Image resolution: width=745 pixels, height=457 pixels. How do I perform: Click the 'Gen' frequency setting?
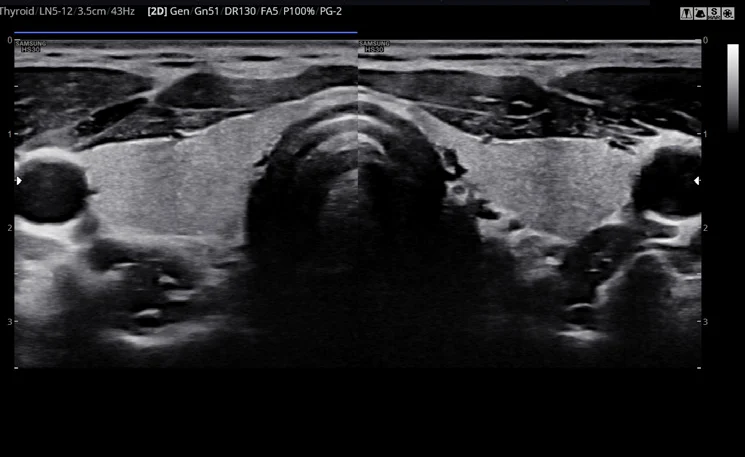point(179,11)
